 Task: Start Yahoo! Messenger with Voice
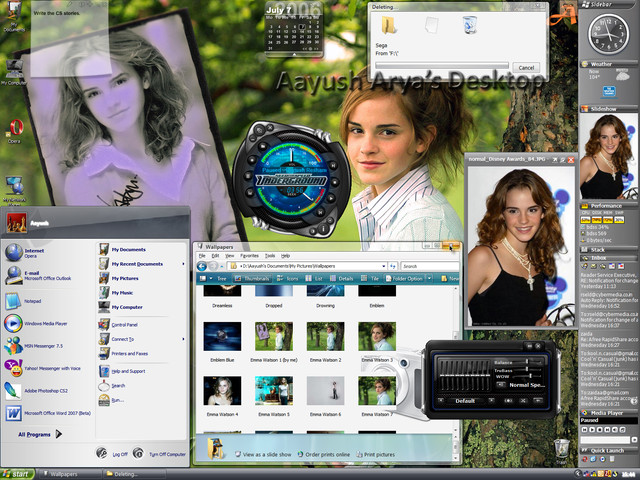(x=42, y=368)
